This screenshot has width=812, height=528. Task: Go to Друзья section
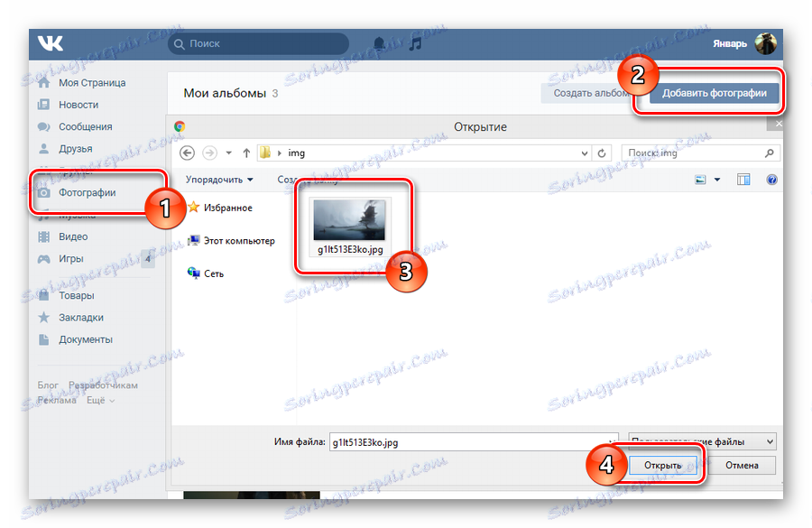click(76, 149)
